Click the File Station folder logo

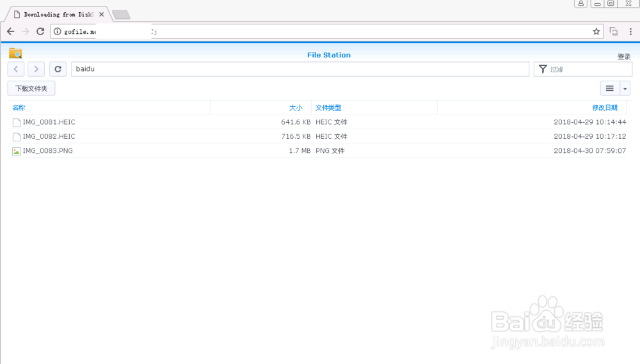(x=15, y=53)
